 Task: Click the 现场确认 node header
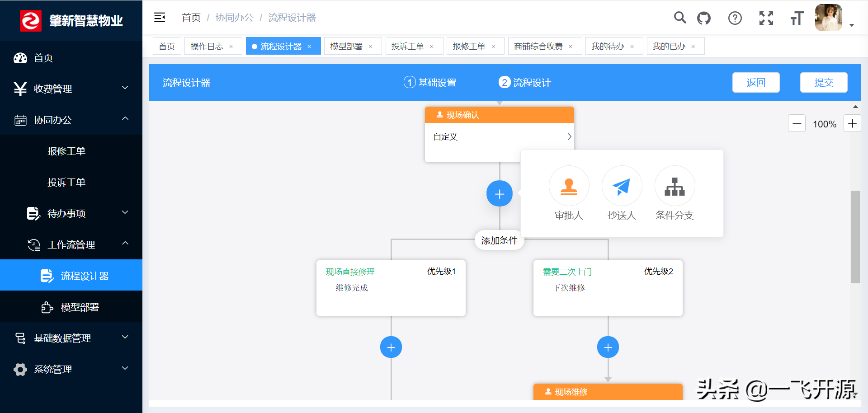[x=500, y=115]
